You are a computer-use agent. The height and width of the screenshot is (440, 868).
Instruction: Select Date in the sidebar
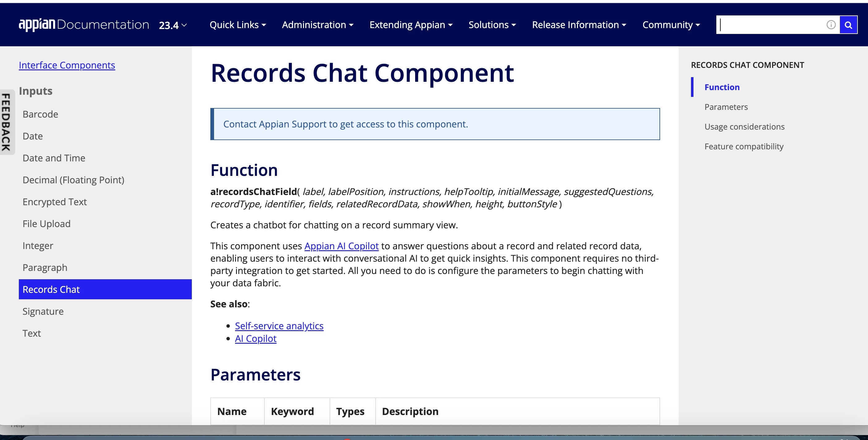(33, 136)
